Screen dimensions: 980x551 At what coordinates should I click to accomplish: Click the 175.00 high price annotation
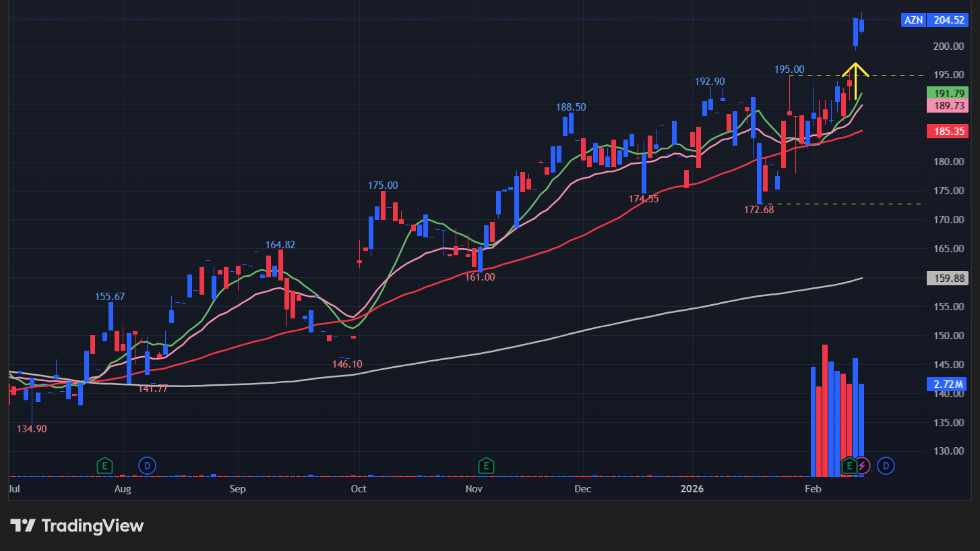click(x=382, y=185)
